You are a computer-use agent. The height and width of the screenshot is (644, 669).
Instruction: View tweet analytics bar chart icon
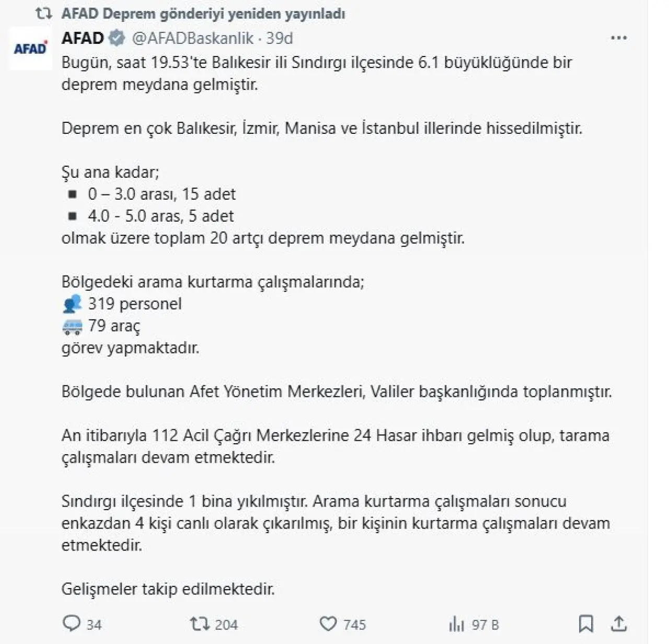point(456,624)
